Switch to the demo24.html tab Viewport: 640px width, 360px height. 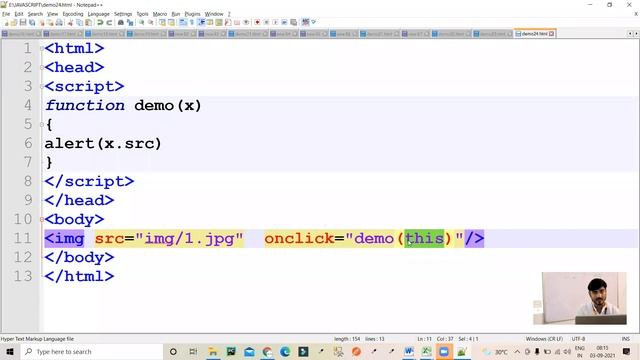coord(534,34)
